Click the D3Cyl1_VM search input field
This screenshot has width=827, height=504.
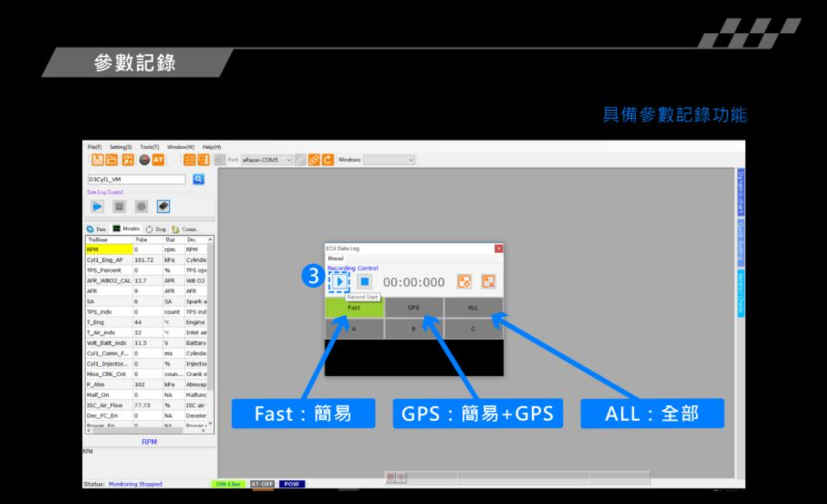[136, 179]
